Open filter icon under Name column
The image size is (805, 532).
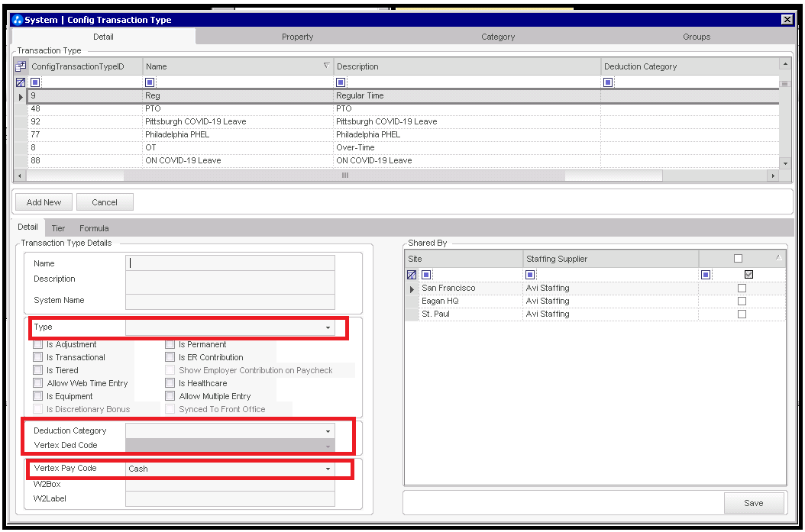click(150, 82)
